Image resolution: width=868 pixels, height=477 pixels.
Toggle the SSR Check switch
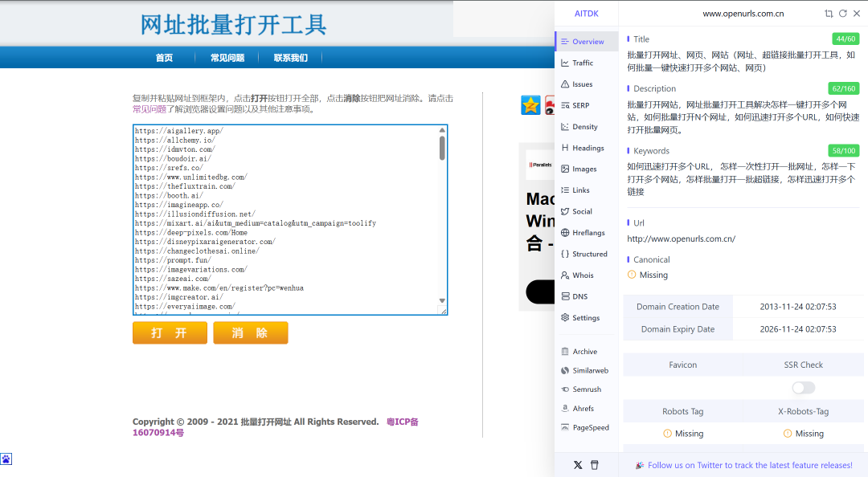click(x=803, y=388)
